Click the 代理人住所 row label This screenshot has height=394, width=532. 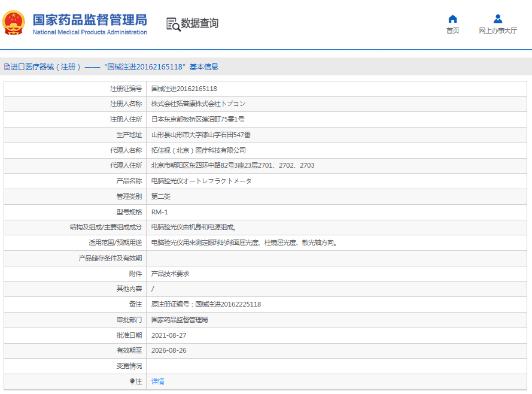point(126,165)
